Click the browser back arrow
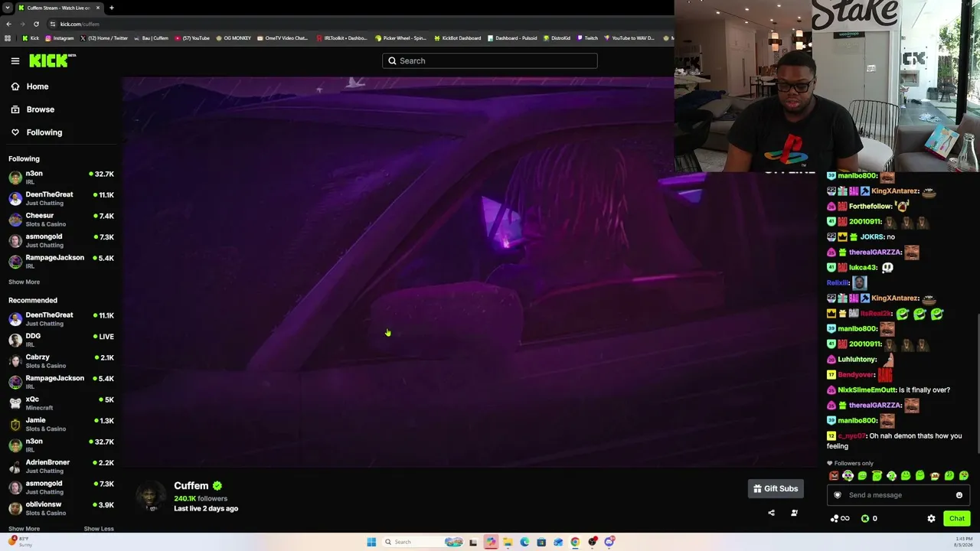This screenshot has width=980, height=551. (x=8, y=24)
